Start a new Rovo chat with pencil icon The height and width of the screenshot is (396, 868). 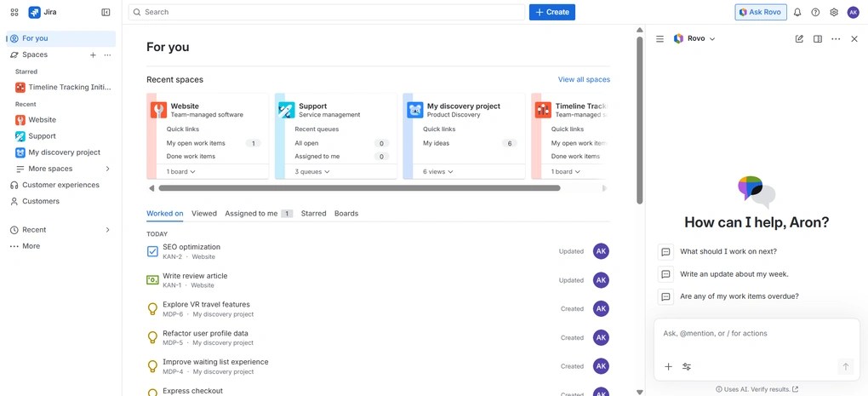[x=799, y=39]
